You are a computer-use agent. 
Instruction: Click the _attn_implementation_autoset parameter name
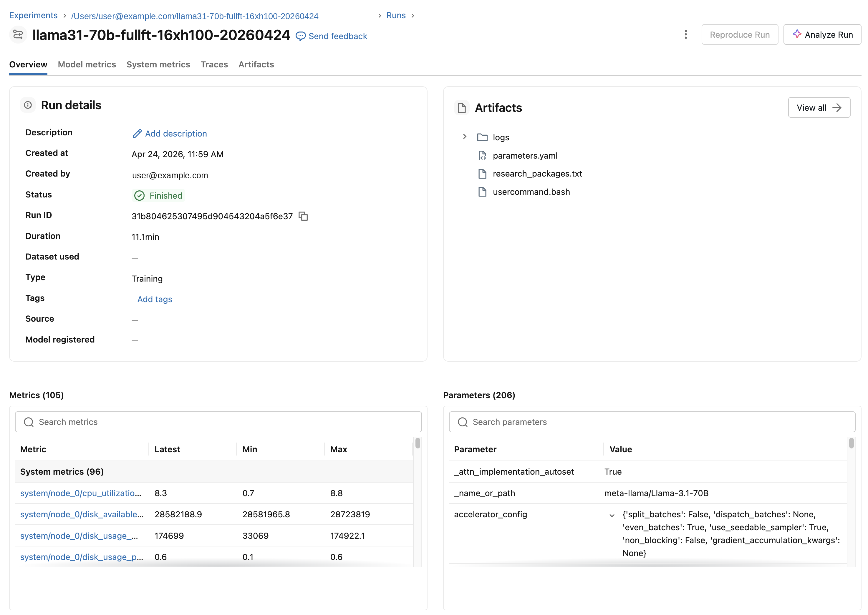(514, 472)
